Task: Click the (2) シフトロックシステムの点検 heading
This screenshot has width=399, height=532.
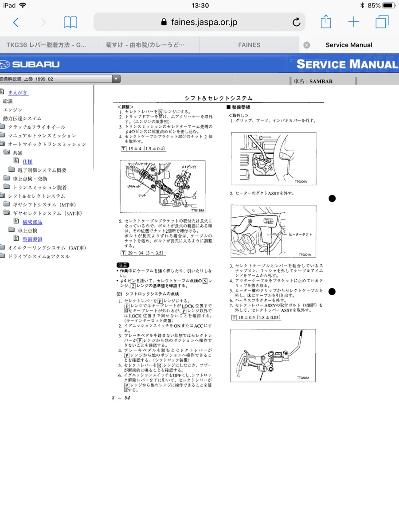Action: click(x=148, y=294)
